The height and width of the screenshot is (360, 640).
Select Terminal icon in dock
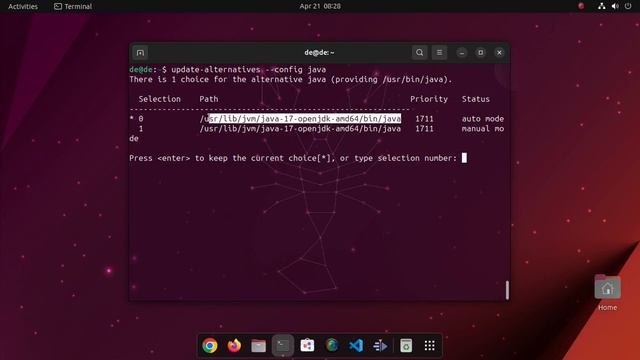pos(283,346)
